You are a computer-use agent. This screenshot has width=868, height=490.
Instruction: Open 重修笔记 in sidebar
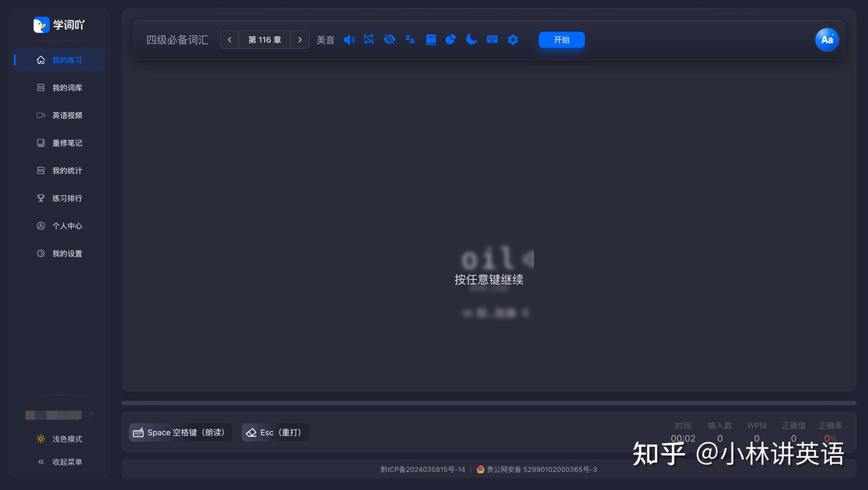[x=59, y=143]
